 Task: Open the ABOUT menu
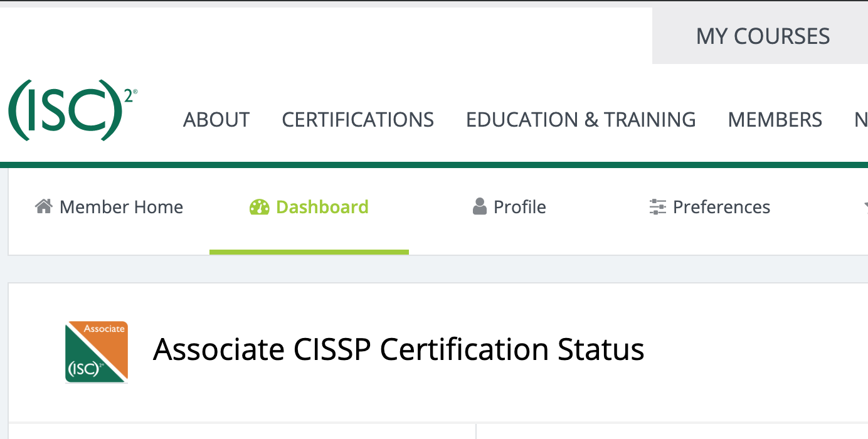pos(216,119)
